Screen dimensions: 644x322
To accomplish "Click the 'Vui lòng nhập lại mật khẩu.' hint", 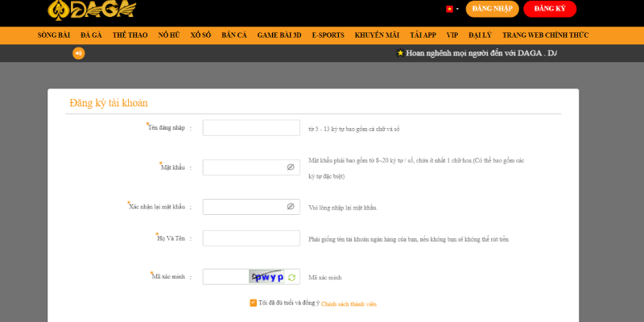I will [343, 208].
